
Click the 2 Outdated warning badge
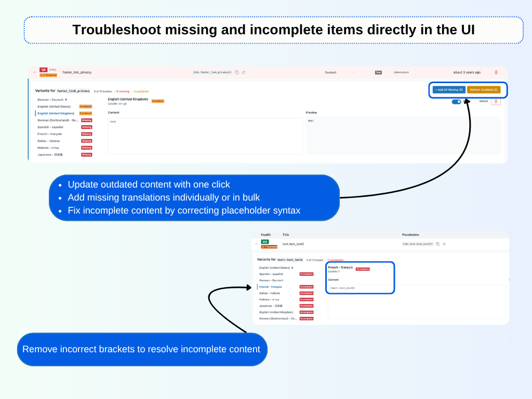(48, 75)
